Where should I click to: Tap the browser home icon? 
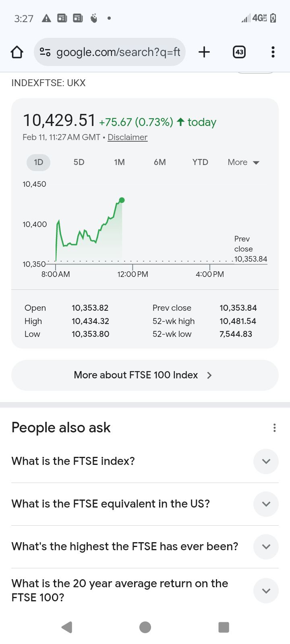pyautogui.click(x=17, y=52)
